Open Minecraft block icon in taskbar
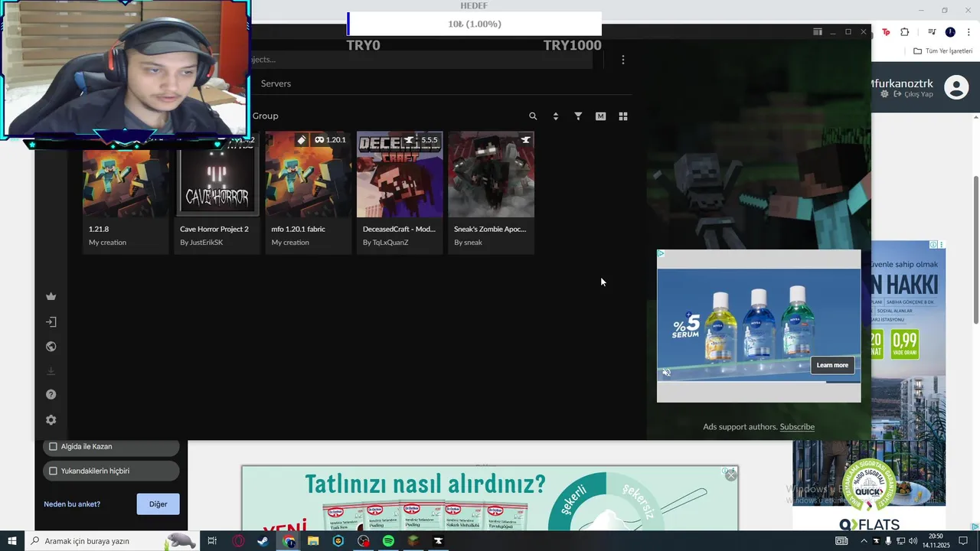The image size is (980, 551). pos(413,541)
